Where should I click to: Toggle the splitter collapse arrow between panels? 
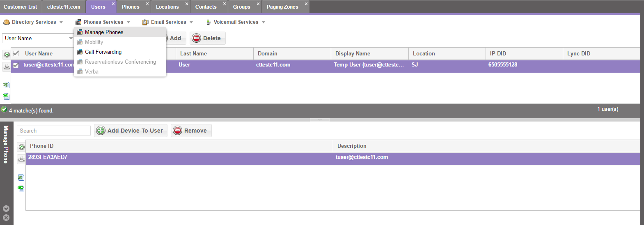pos(320,120)
